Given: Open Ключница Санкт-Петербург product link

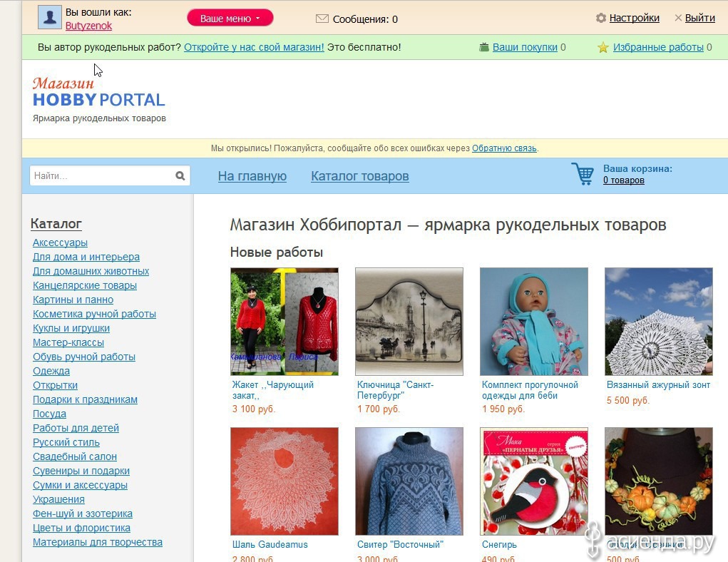Looking at the screenshot, I should click(x=396, y=390).
